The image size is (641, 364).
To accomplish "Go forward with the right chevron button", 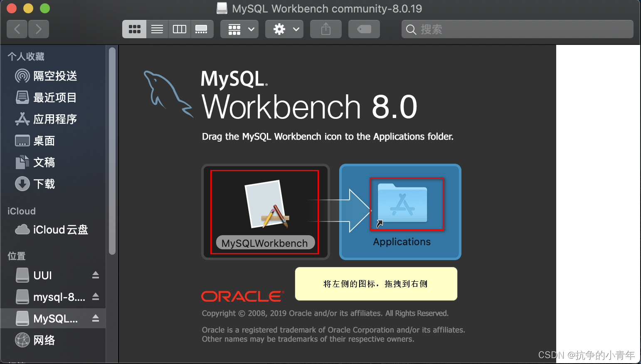I will 39,29.
